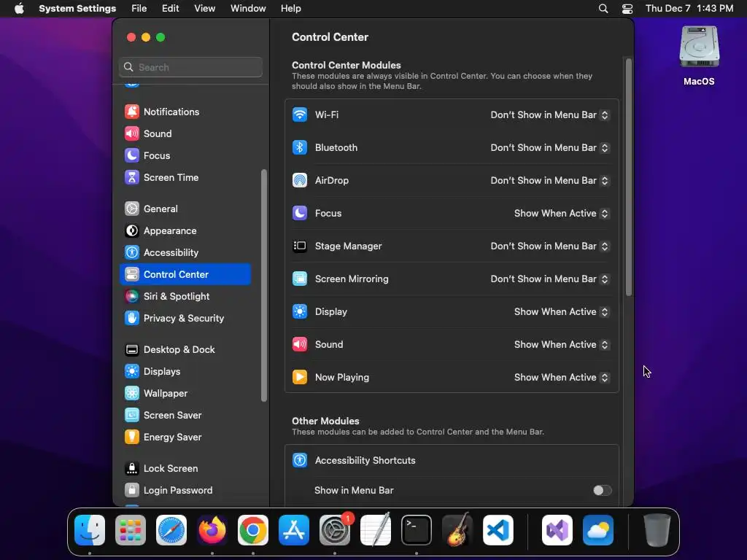Change Wi-Fi menu bar visibility dropdown
The height and width of the screenshot is (560, 747).
(550, 115)
